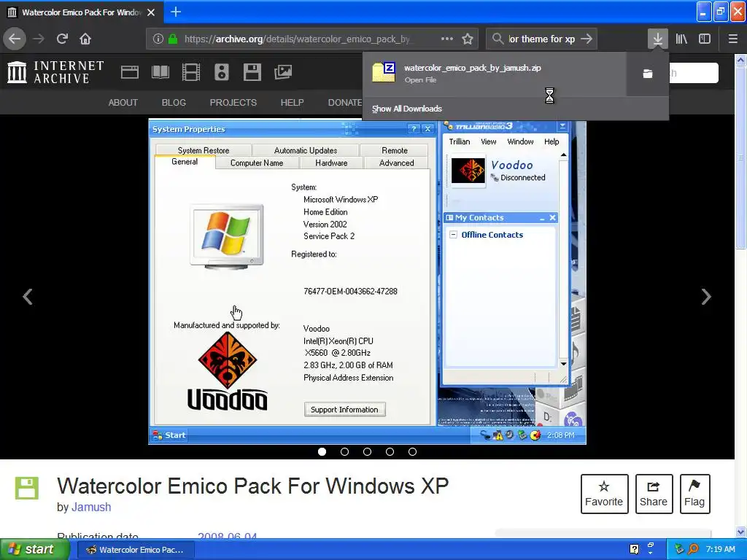Screen dimensions: 747x560
Task: Select the fourth carousel dot indicator
Action: [x=390, y=451]
